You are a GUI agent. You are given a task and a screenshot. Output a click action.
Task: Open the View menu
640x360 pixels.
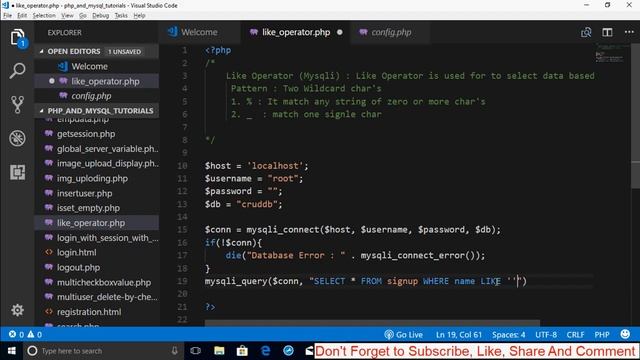[x=67, y=16]
